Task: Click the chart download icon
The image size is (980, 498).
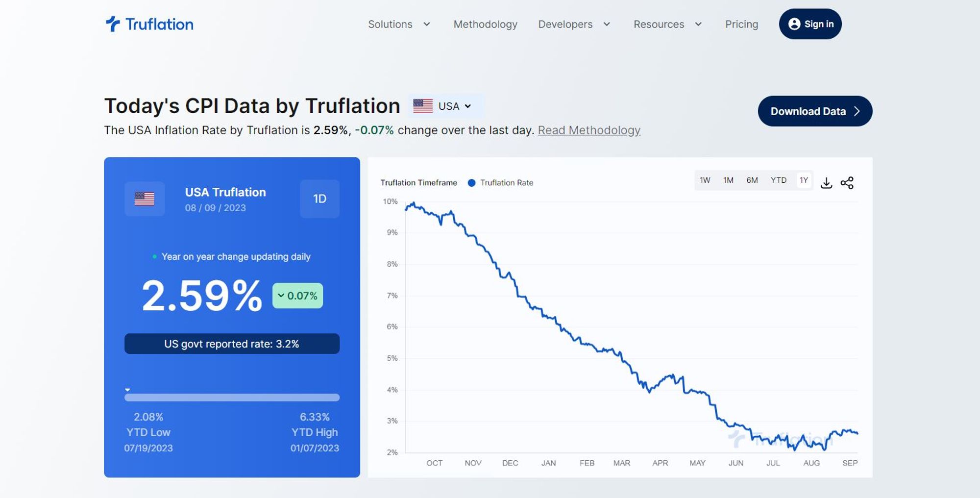Action: [827, 182]
